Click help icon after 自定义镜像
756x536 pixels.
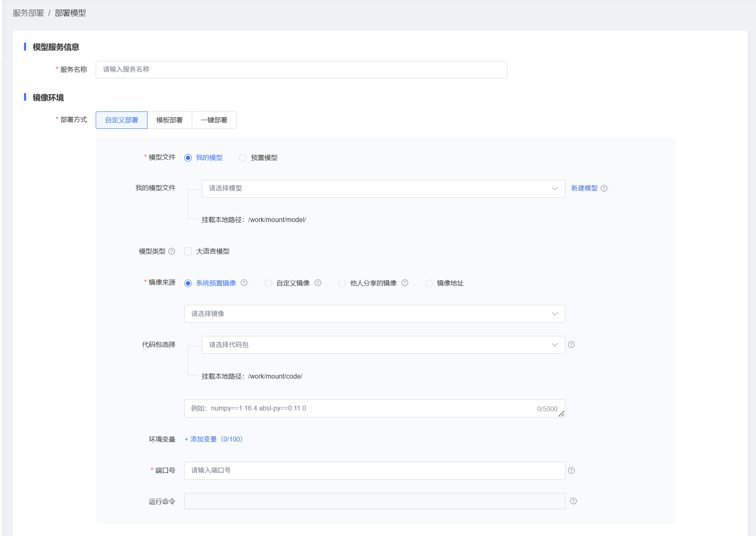pos(318,283)
